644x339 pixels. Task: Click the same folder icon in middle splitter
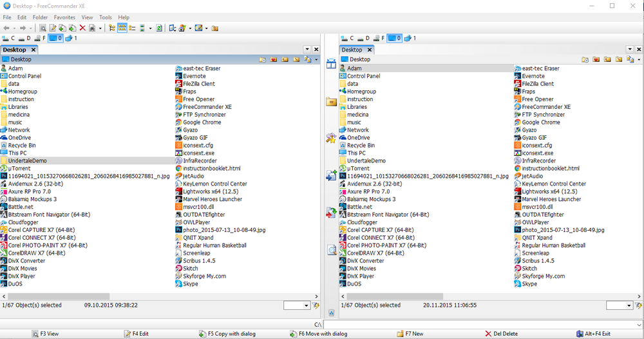pyautogui.click(x=331, y=101)
